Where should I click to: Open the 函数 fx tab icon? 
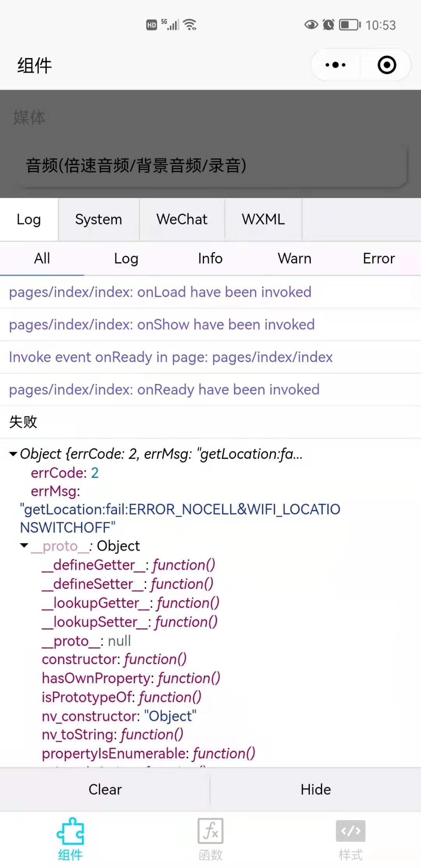point(210,831)
